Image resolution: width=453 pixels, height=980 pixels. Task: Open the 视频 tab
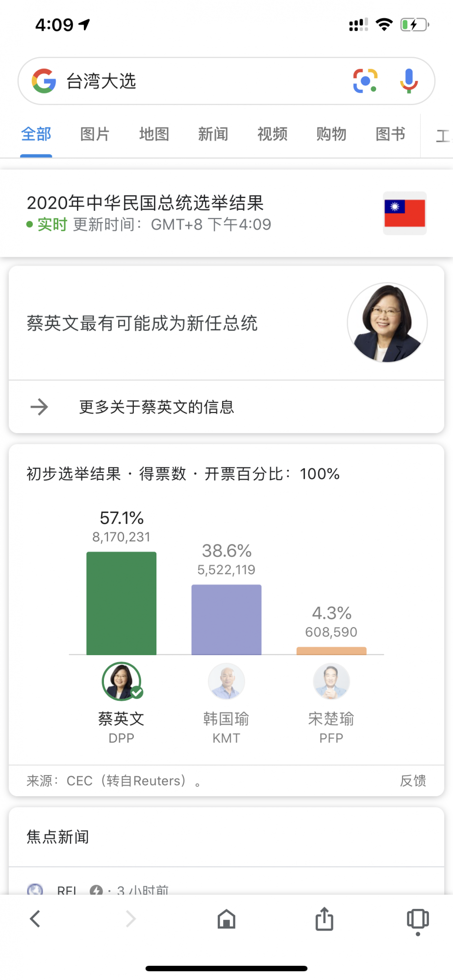pos(273,134)
